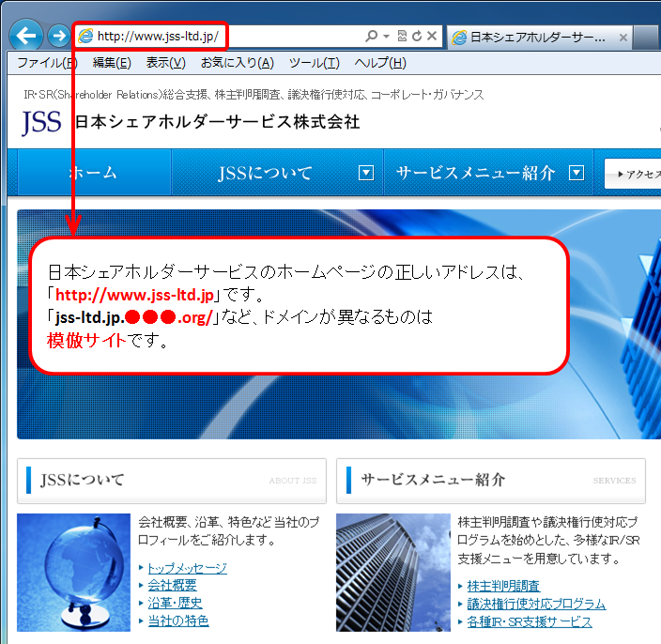Open the お気に入り(A) menu
Screen dimensions: 661x644
238,63
